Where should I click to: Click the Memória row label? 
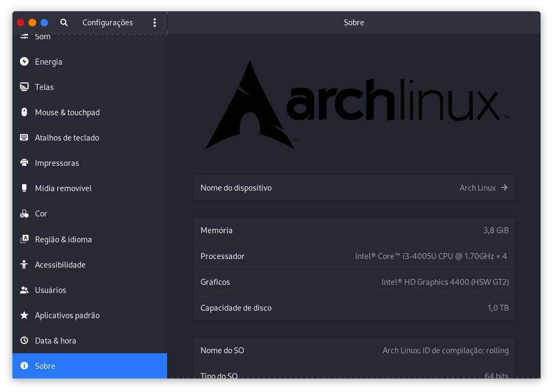click(216, 230)
